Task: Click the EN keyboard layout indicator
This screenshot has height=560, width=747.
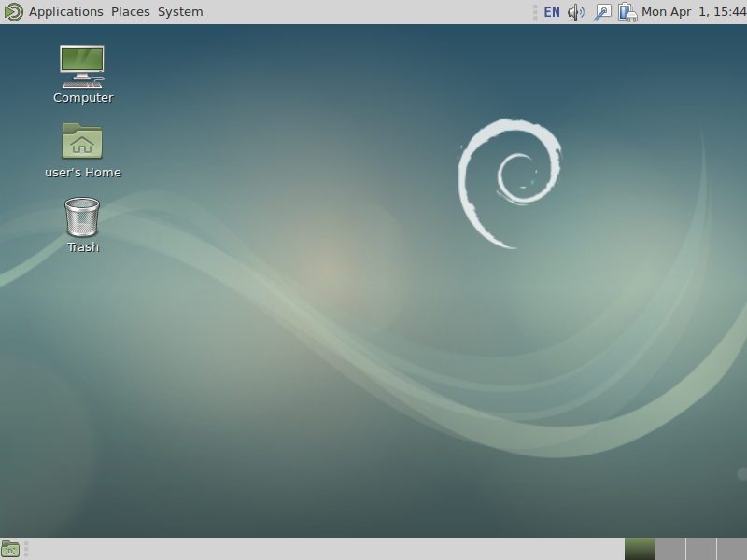Action: [552, 12]
